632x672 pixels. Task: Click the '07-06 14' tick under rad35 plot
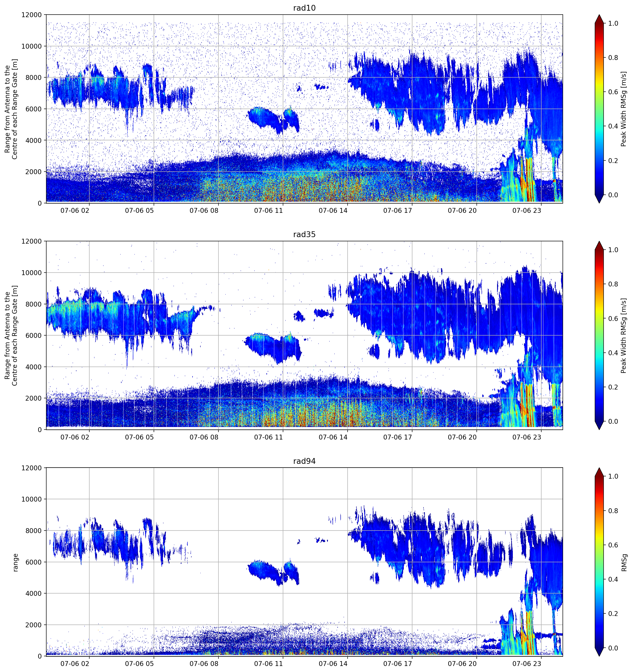click(333, 437)
